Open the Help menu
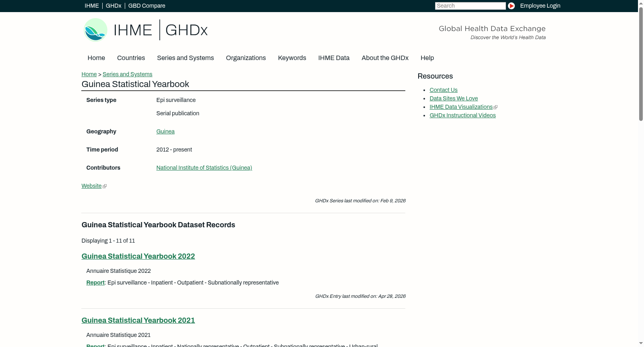 (427, 58)
